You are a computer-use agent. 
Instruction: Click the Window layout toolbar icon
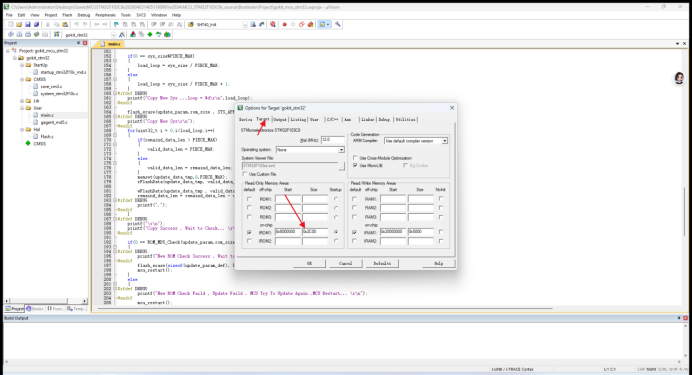(x=323, y=24)
